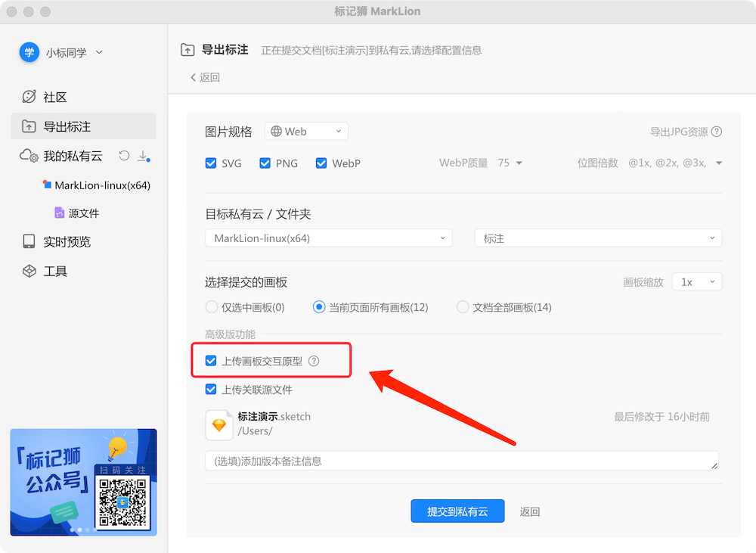Click the 最后修改于 16小时前 text
This screenshot has width=756, height=553.
661,417
